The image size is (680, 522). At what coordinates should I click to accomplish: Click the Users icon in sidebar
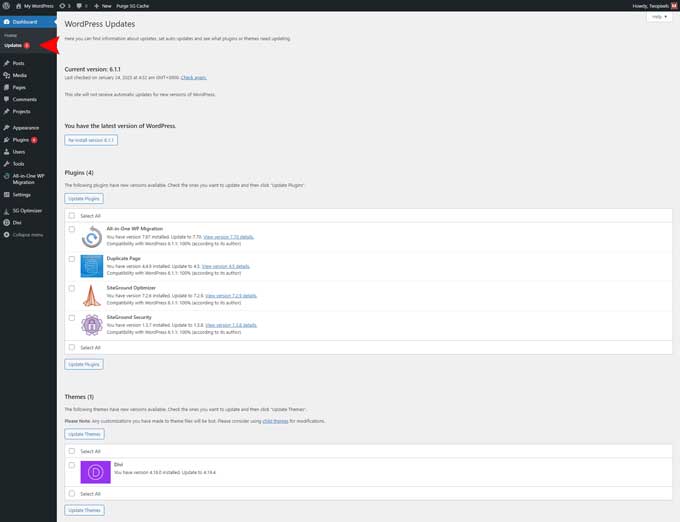tap(7, 152)
